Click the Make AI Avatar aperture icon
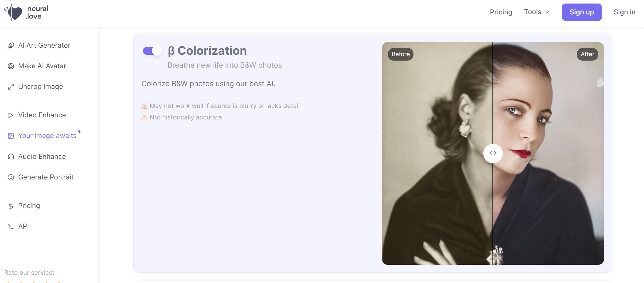 [11, 66]
